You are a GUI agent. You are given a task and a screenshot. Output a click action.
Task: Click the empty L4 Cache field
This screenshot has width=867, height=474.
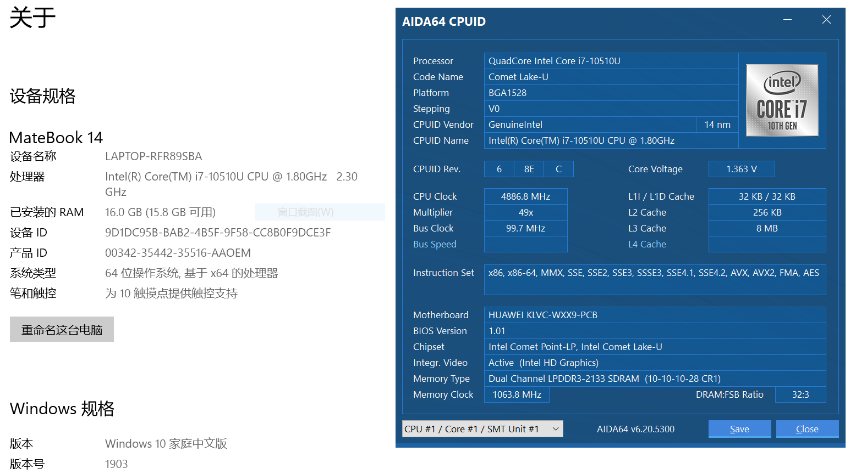click(x=767, y=244)
